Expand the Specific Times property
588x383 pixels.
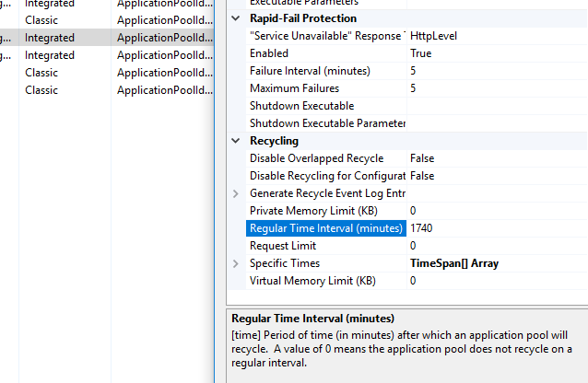tap(236, 263)
